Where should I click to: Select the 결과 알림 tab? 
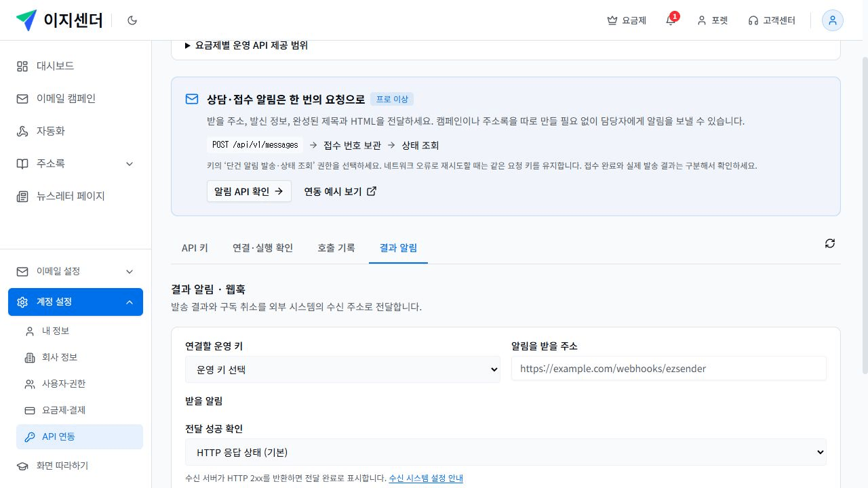(x=398, y=248)
